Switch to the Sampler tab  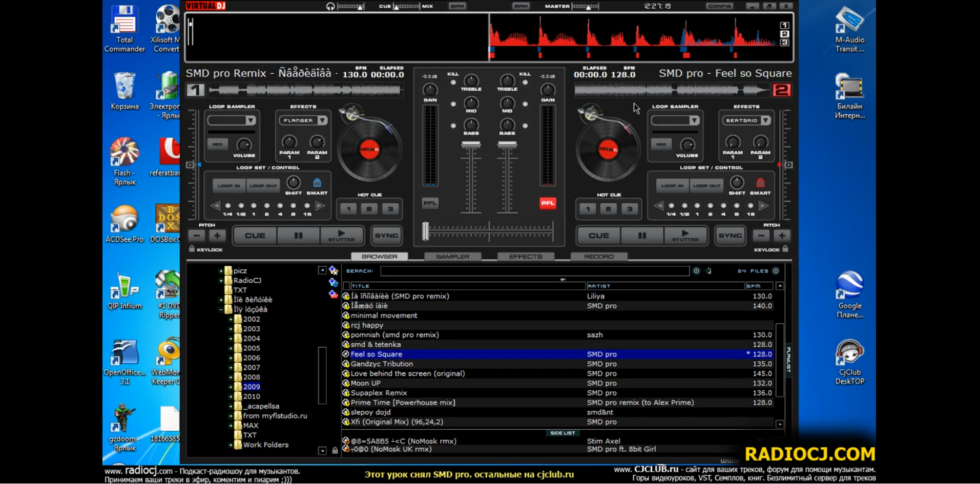[x=452, y=257]
